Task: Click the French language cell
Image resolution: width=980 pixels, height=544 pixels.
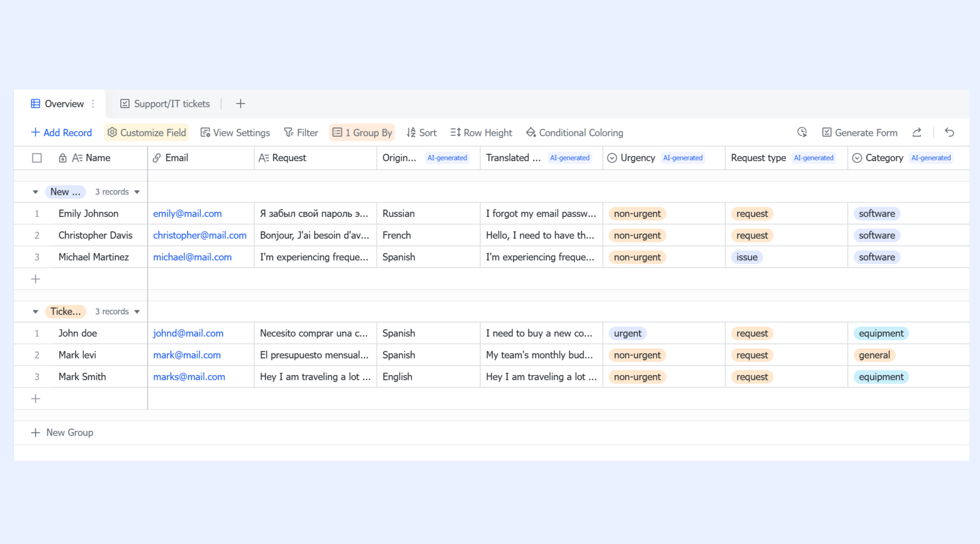Action: (428, 235)
